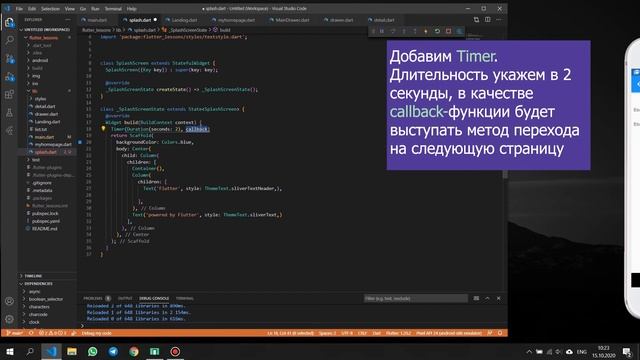The height and width of the screenshot is (360, 640).
Task: Expand the TIMELINE section
Action: pos(33,276)
